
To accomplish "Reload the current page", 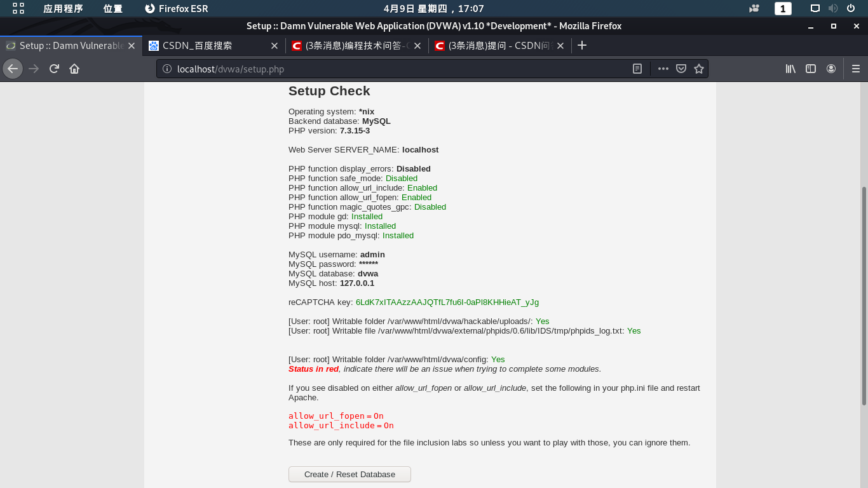I will (55, 69).
